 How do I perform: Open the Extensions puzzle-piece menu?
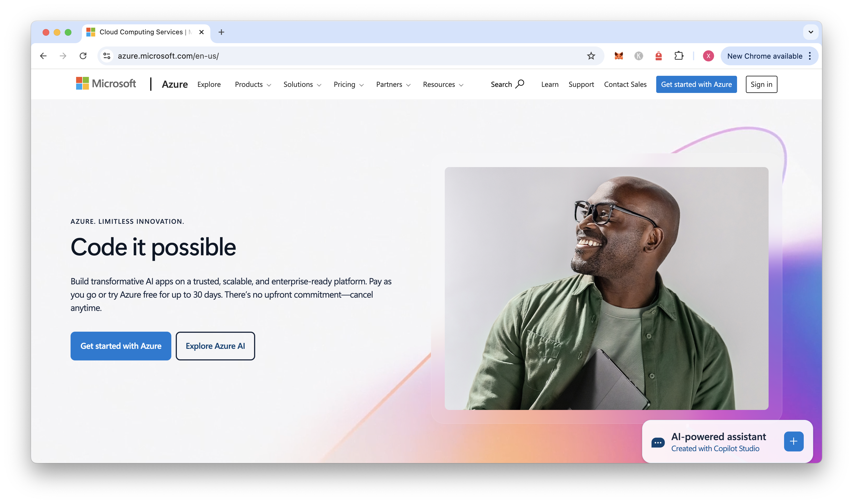[679, 56]
